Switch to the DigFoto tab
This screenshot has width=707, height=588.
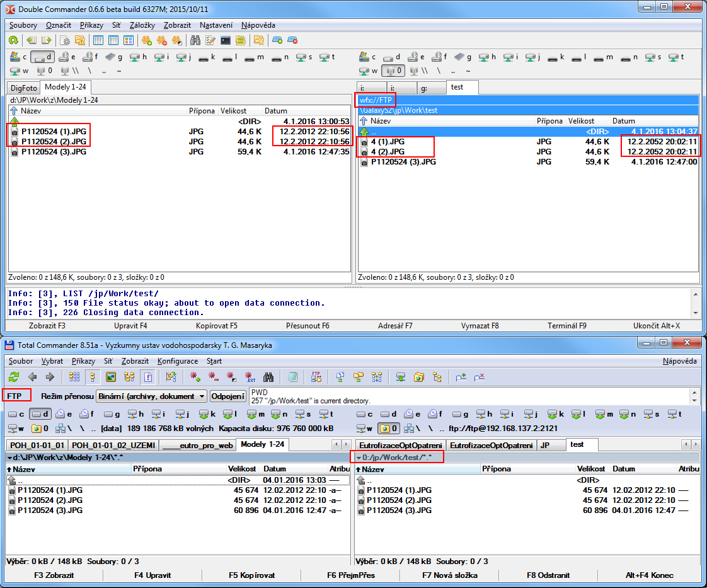point(23,87)
